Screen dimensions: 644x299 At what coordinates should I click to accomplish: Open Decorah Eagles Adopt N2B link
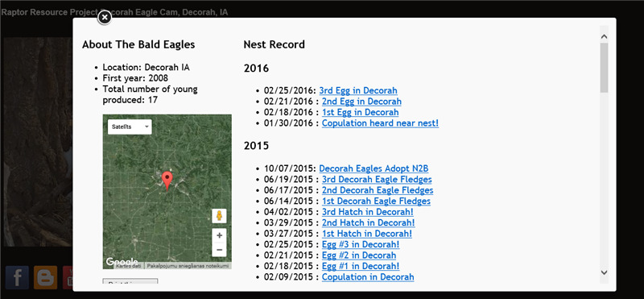374,168
